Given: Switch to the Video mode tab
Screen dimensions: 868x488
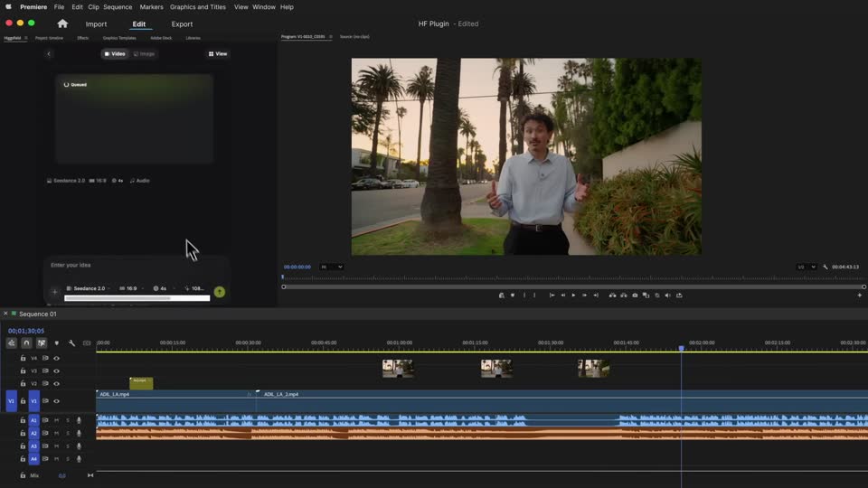Looking at the screenshot, I should point(115,53).
